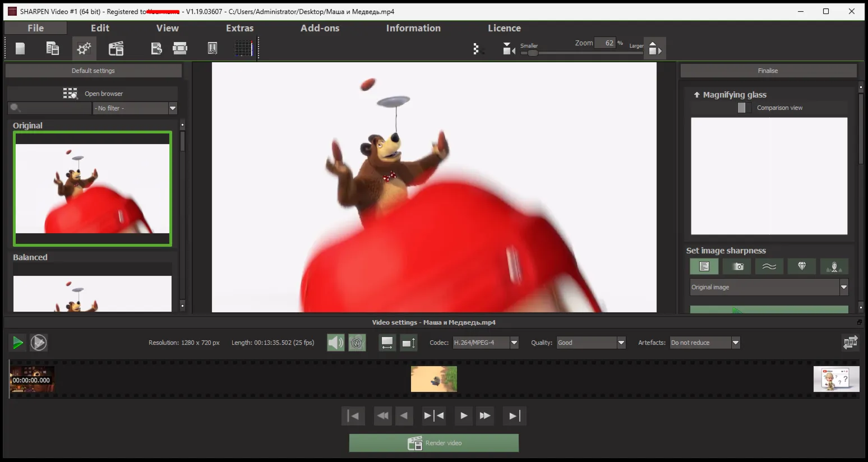This screenshot has width=868, height=462.
Task: Click the document-with-disk toolbar icon
Action: click(52, 49)
